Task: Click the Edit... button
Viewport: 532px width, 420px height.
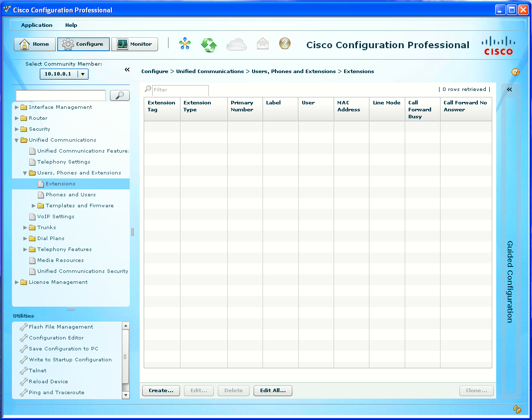Action: tap(199, 391)
